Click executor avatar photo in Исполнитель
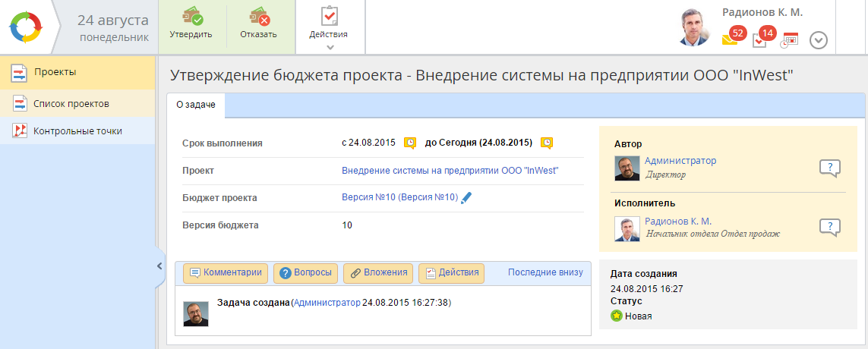Screen dimensions: 868x349 (x=627, y=228)
